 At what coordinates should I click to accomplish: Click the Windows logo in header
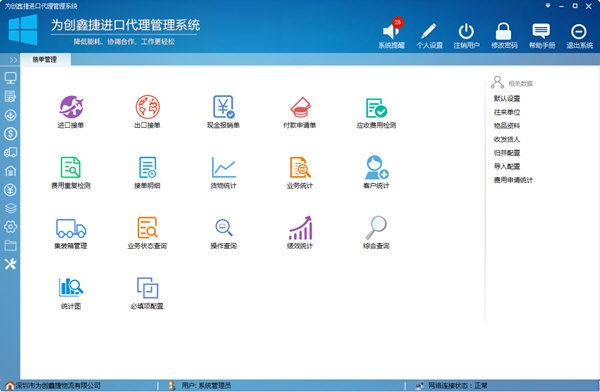point(23,30)
